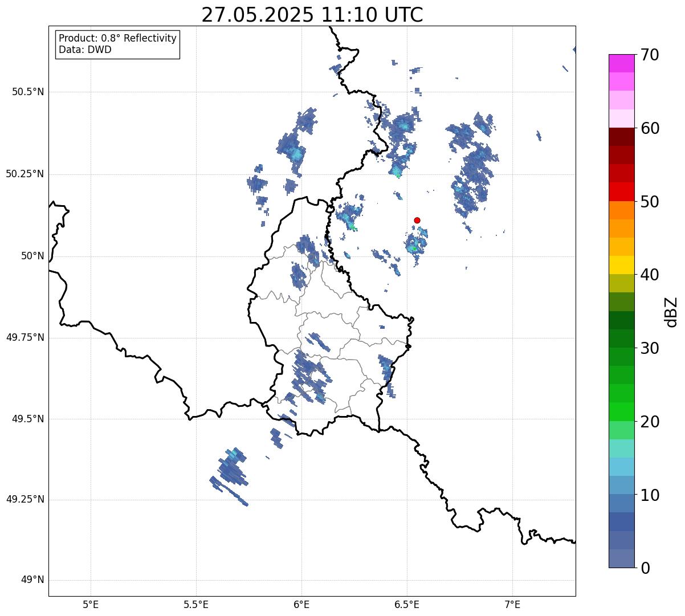Image resolution: width=685 pixels, height=616 pixels.
Task: Click the olive colorbar swatch above 35 dBZ
Action: 621,283
